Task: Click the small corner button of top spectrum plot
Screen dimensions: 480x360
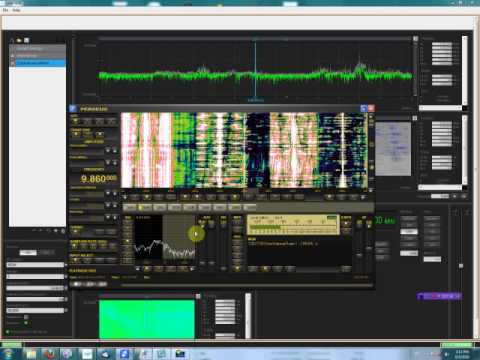Action: pyautogui.click(x=415, y=39)
